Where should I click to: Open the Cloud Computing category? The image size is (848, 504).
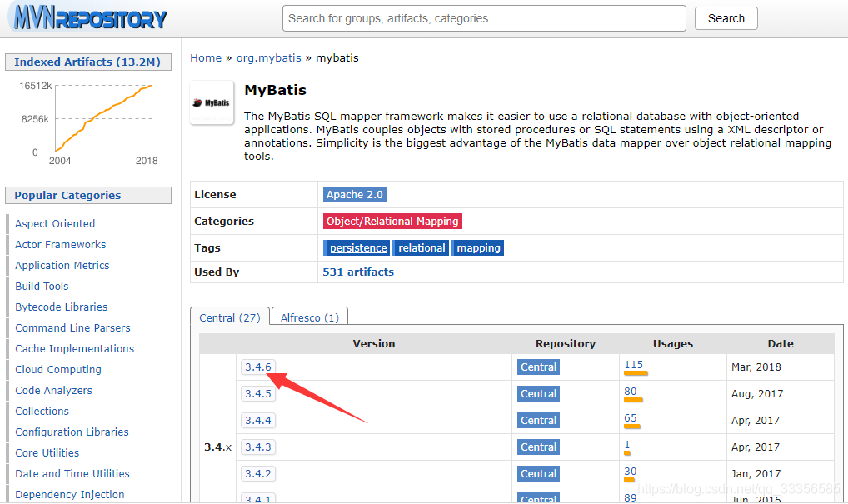(57, 369)
